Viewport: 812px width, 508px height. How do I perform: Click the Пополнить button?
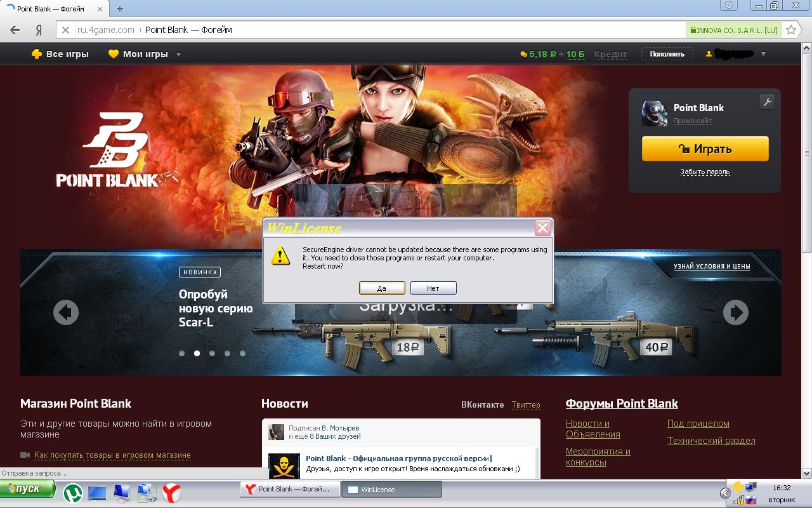coord(667,54)
